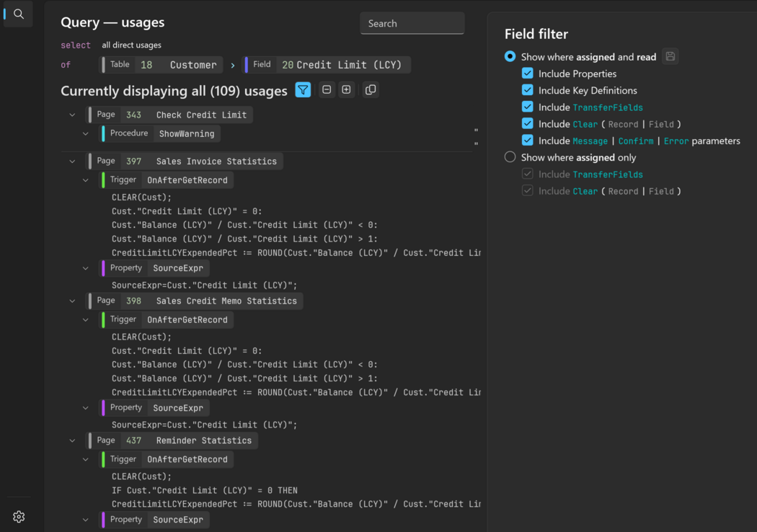The image size is (757, 532).
Task: Click the 'Currently displaying all (109) usages' heading
Action: pyautogui.click(x=174, y=91)
